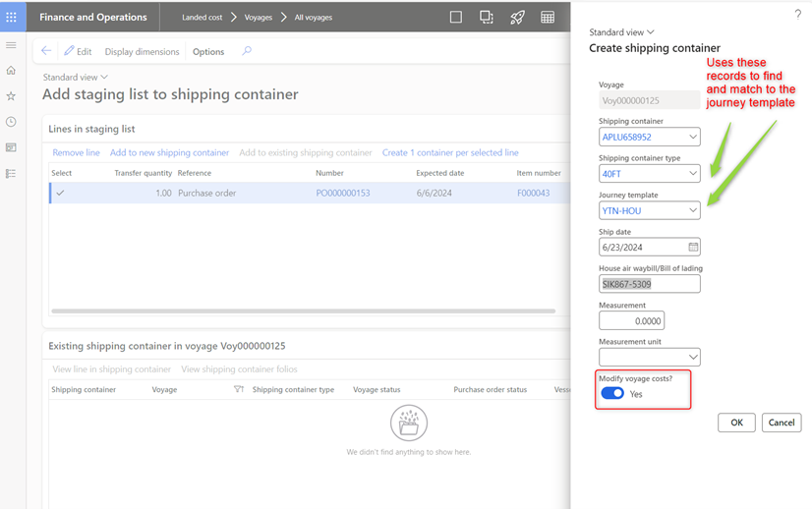Click the back arrow in action bar
812x509 pixels.
point(46,51)
